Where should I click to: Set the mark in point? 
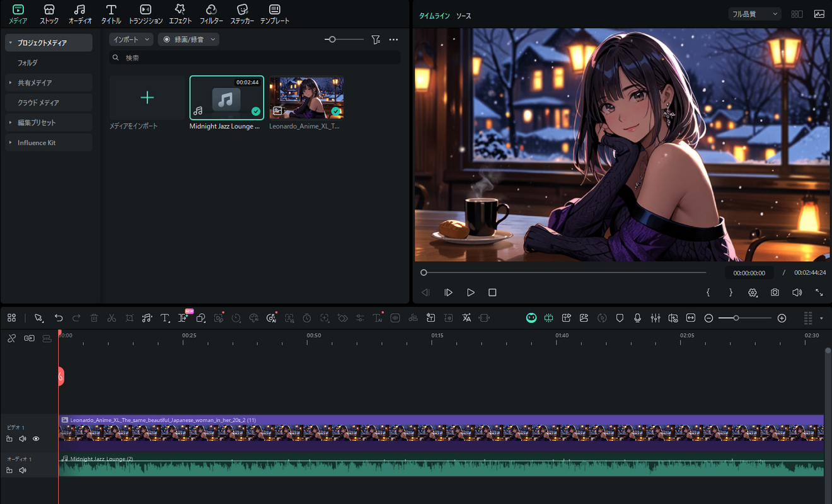pos(708,292)
